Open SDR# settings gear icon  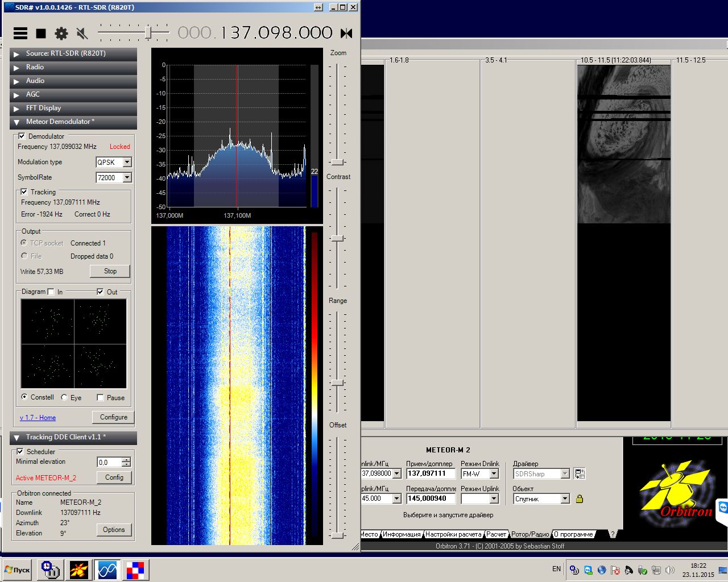tap(61, 34)
